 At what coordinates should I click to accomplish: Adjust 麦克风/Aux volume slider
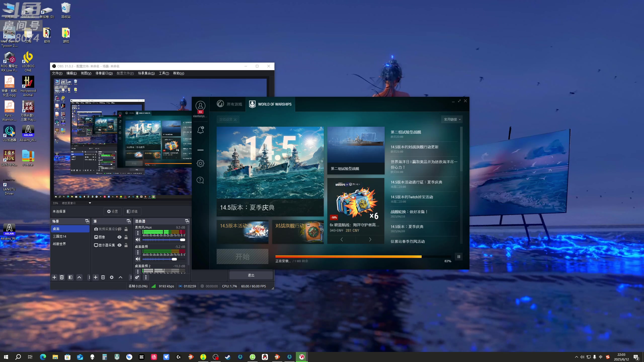(x=183, y=240)
